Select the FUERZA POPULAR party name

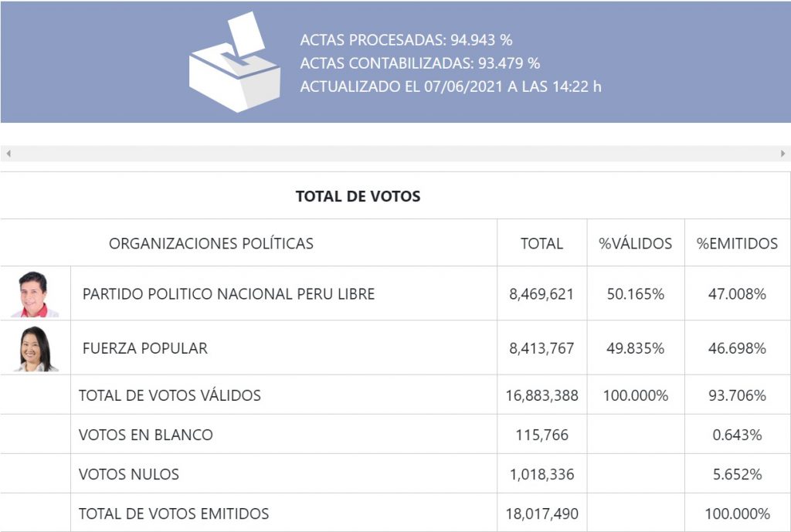click(x=144, y=348)
